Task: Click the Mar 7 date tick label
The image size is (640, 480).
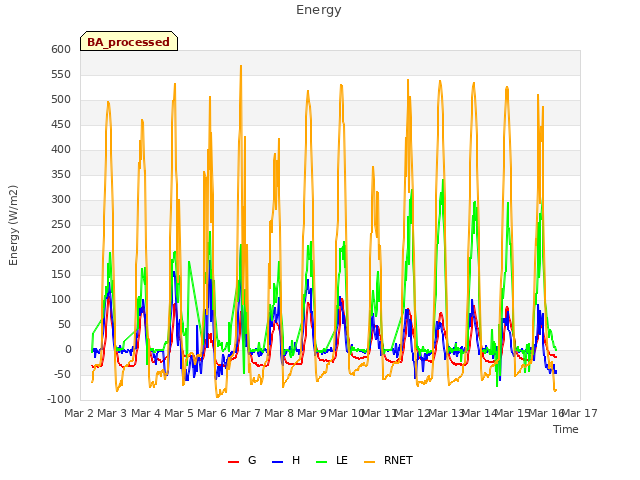Action: (246, 413)
